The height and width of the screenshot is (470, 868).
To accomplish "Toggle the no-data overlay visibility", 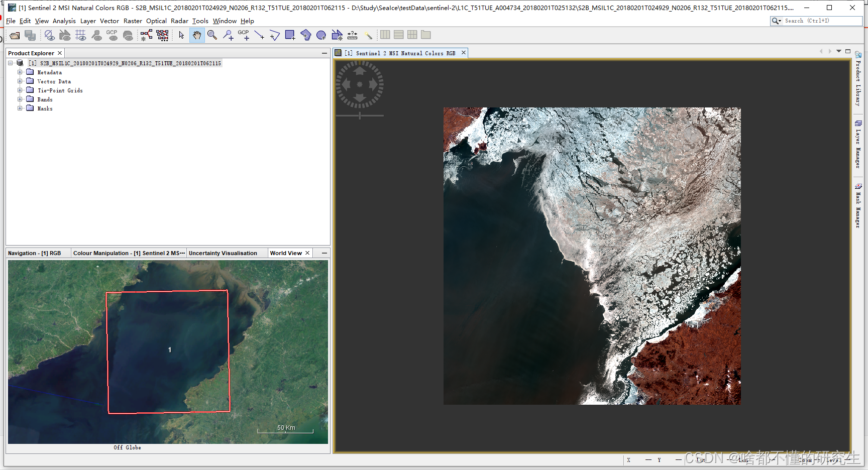I will (x=49, y=35).
